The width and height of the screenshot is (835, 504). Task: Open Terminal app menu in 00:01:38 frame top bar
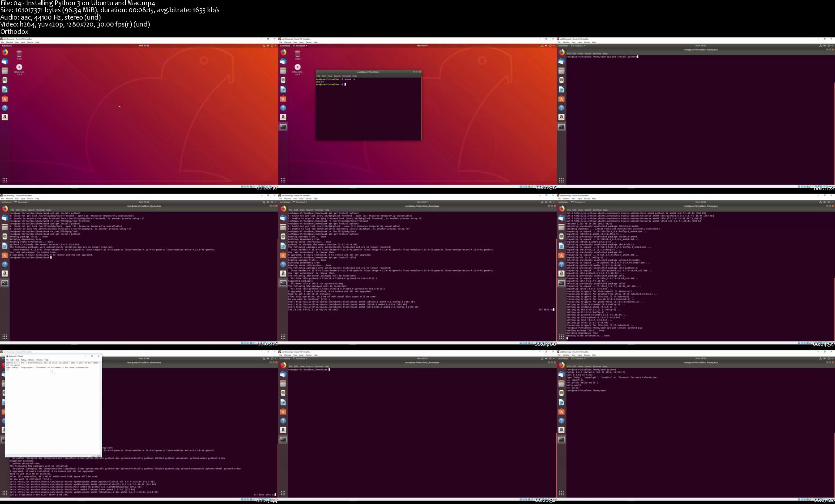point(300,46)
